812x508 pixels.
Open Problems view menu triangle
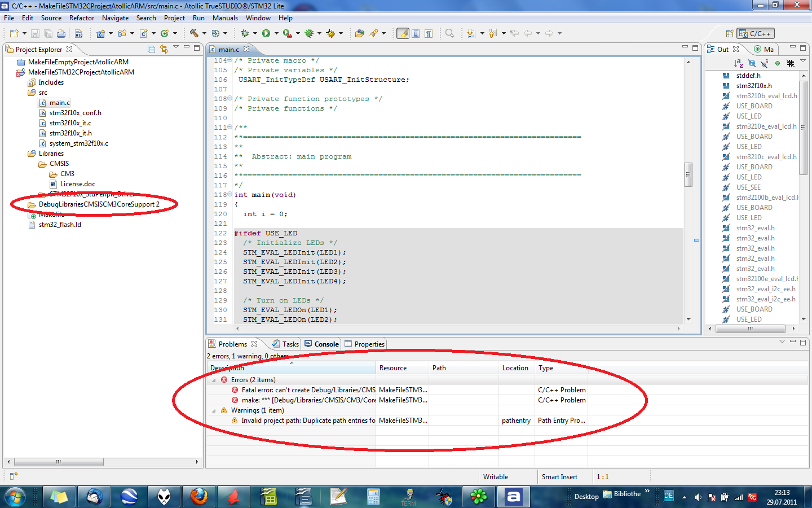(782, 341)
